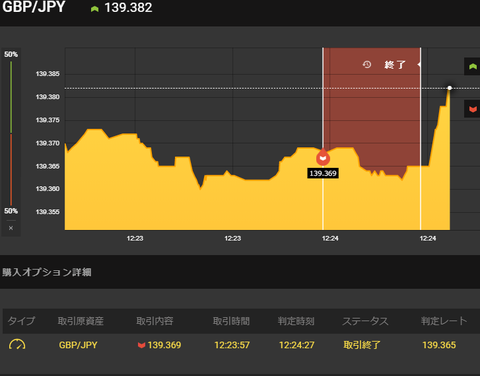The image size is (480, 376).
Task: Click the top 50% sentiment label
Action: [x=11, y=54]
